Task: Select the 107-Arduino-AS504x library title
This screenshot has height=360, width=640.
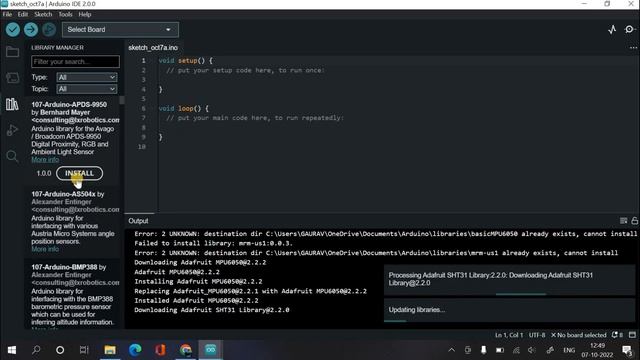Action: pos(63,194)
